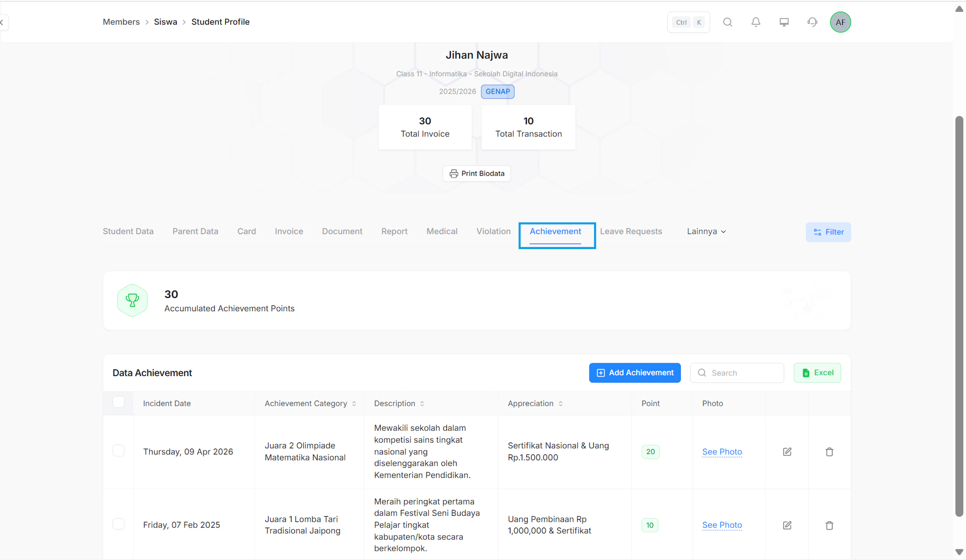
Task: Switch to the Parent Data tab
Action: point(195,231)
